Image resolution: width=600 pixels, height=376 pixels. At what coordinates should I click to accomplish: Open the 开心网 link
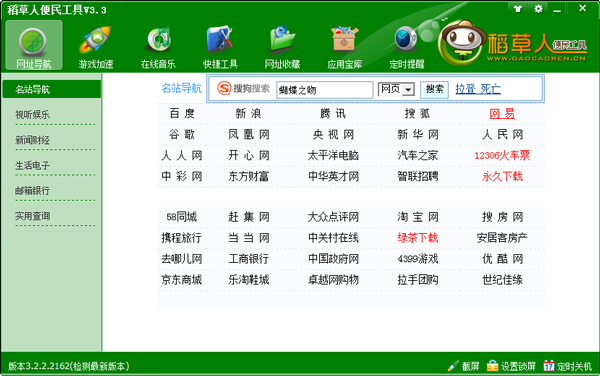click(249, 155)
